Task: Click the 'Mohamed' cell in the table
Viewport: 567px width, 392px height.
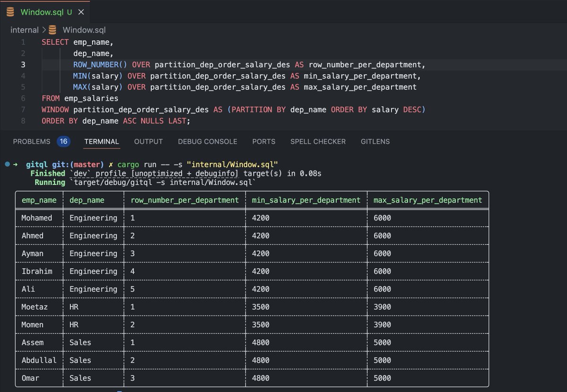Action: (x=37, y=218)
